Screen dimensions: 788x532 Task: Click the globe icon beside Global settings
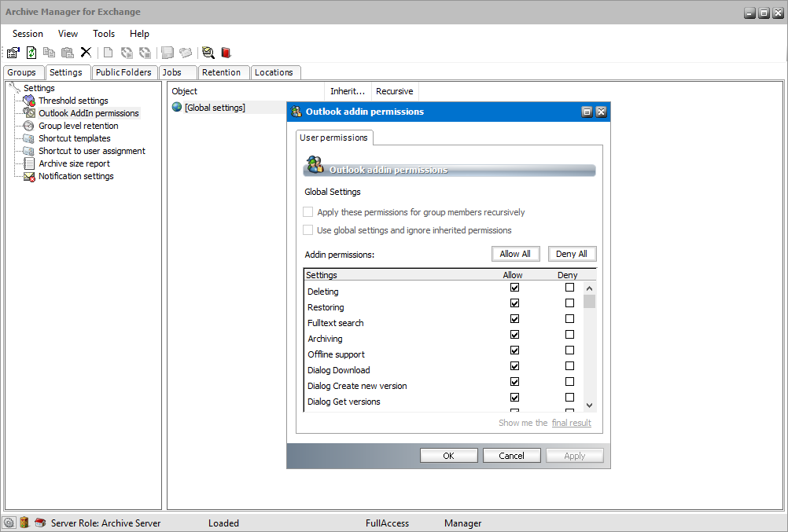[x=177, y=107]
